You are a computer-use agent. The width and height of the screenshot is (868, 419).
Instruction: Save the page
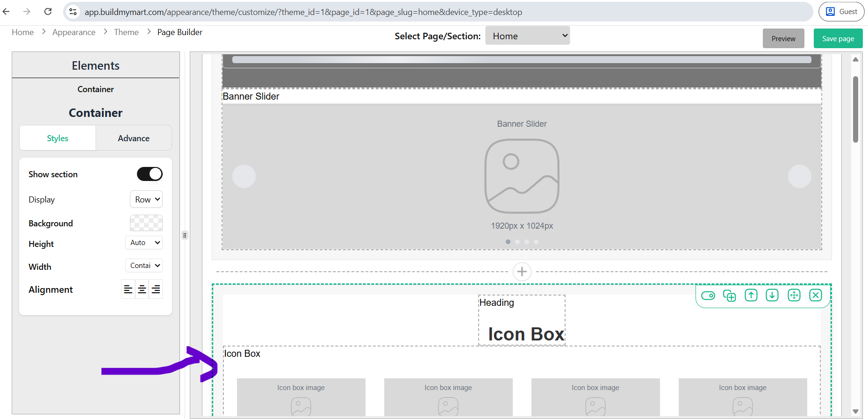(838, 38)
